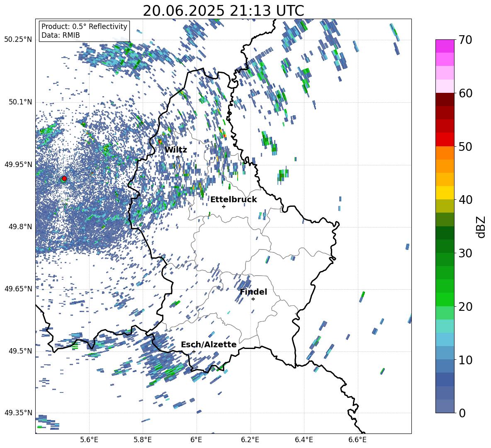Click the olive swatch just below 40
The width and height of the screenshot is (491, 448).
[x=445, y=206]
